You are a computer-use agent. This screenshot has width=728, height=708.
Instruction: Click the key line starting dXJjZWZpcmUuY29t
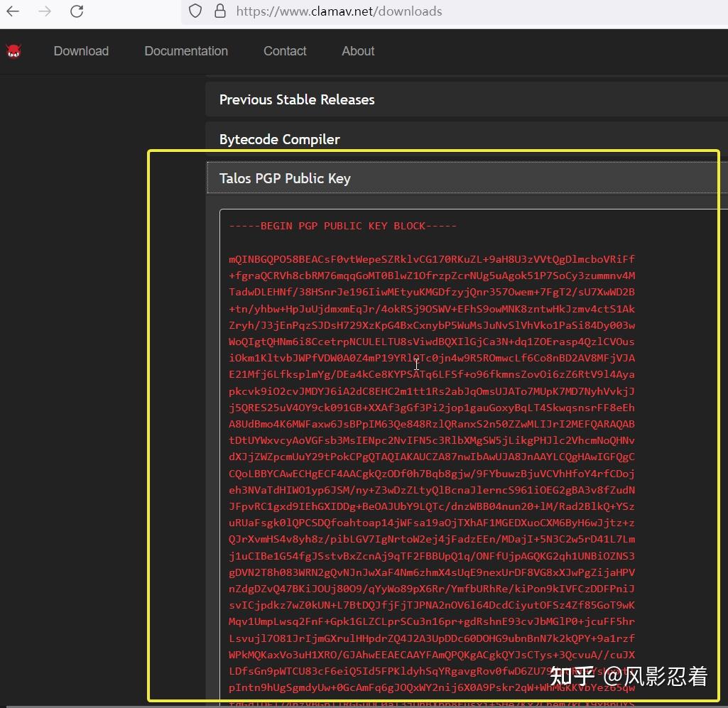(x=432, y=457)
